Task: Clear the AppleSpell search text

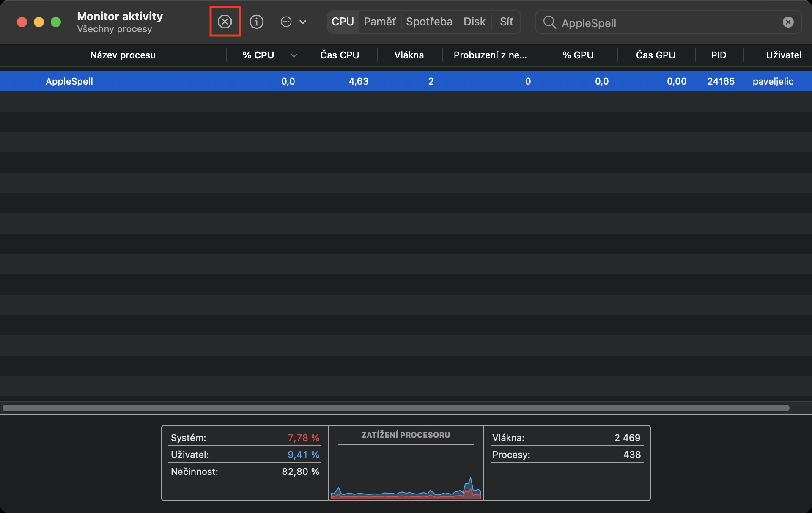Action: click(x=788, y=22)
